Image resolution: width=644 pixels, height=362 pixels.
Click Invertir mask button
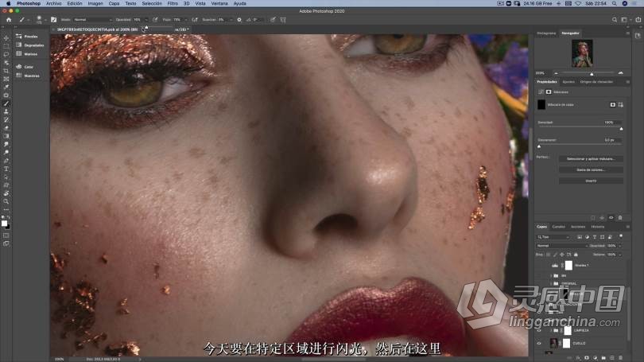591,181
